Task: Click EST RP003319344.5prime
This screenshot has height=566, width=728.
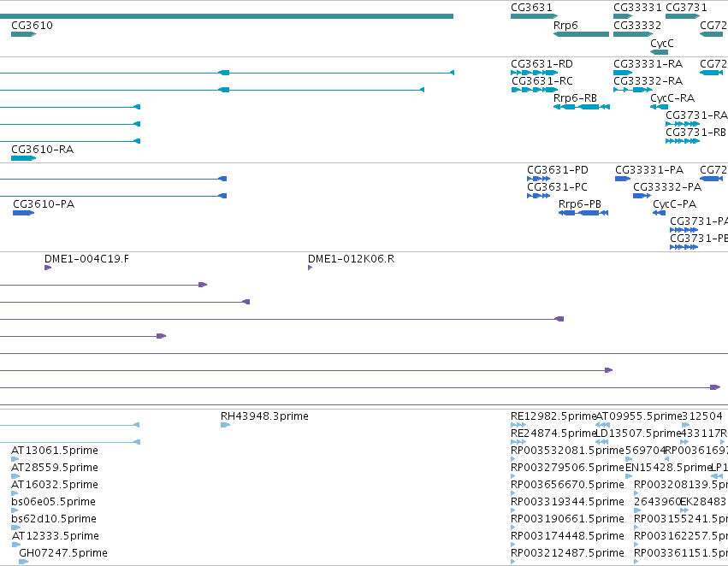Action: coord(513,510)
